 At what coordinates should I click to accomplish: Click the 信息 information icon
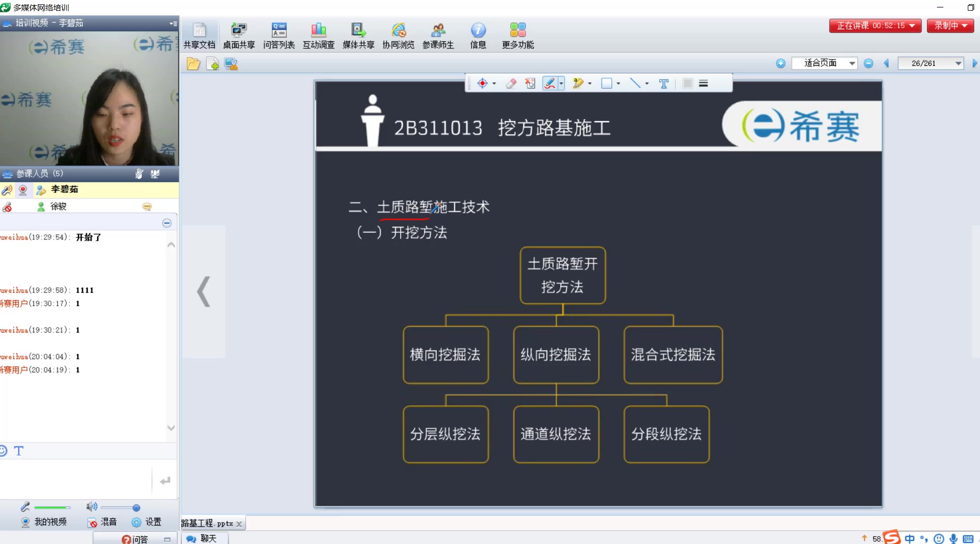coord(478,33)
